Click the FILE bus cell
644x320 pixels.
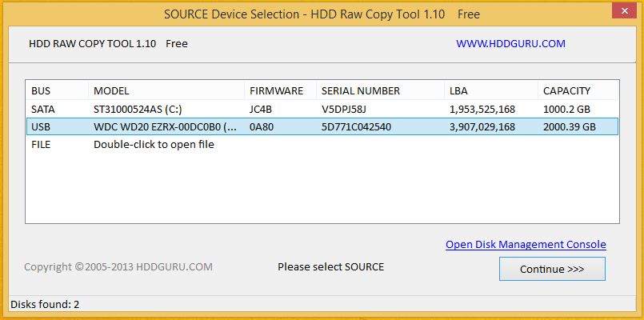(41, 145)
